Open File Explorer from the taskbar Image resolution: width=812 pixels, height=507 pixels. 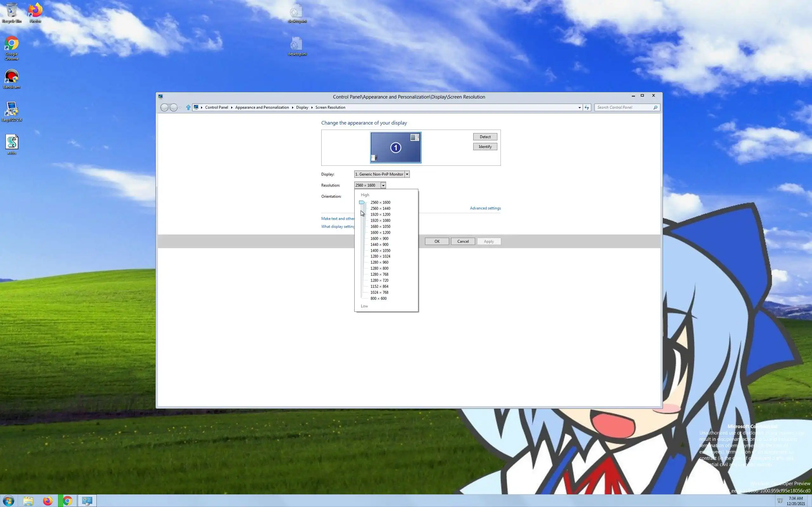click(x=28, y=501)
